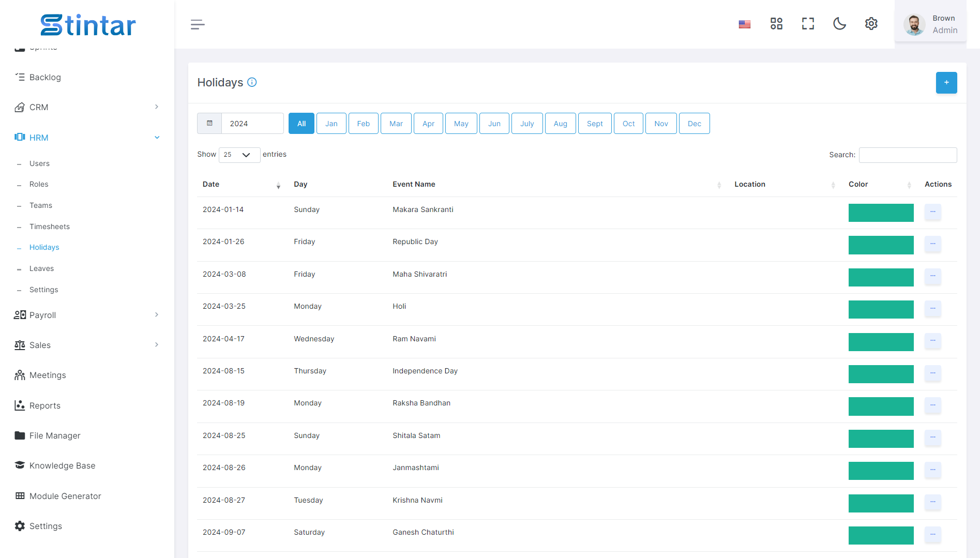Focus the Search input field
Image resolution: width=980 pixels, height=558 pixels.
[x=908, y=155]
